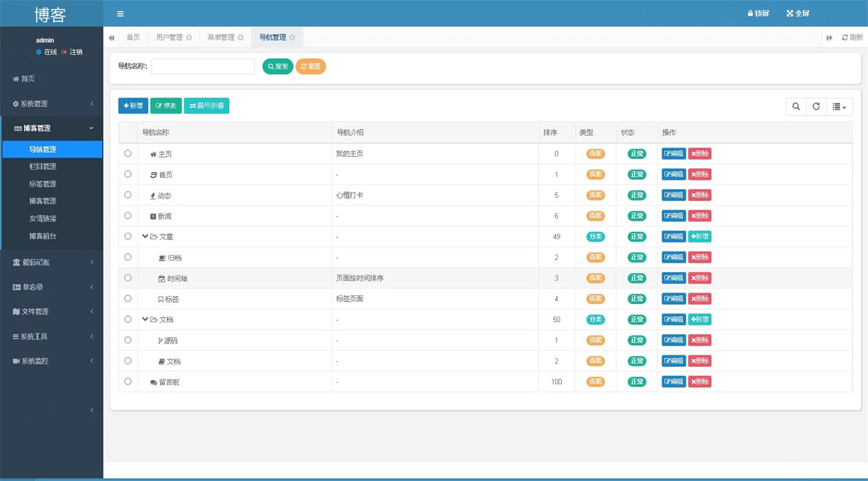Click the 刷新 refresh icon in tab bar
This screenshot has width=868, height=481.
[x=845, y=37]
